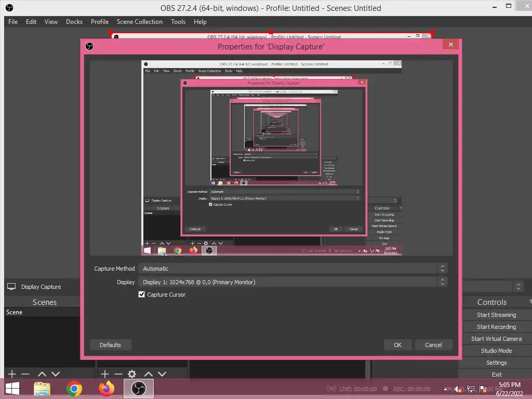Open the Display selection dropdown
This screenshot has height=399, width=532.
[x=294, y=282]
